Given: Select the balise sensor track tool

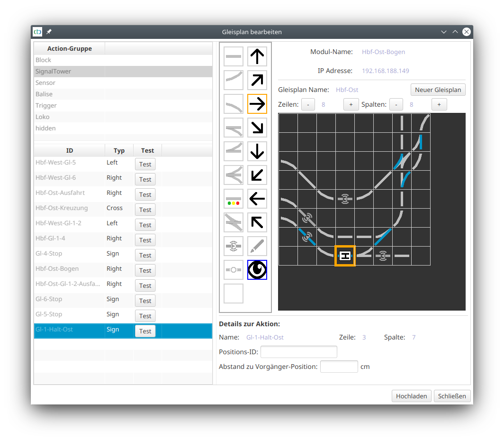Looking at the screenshot, I should coord(233,246).
